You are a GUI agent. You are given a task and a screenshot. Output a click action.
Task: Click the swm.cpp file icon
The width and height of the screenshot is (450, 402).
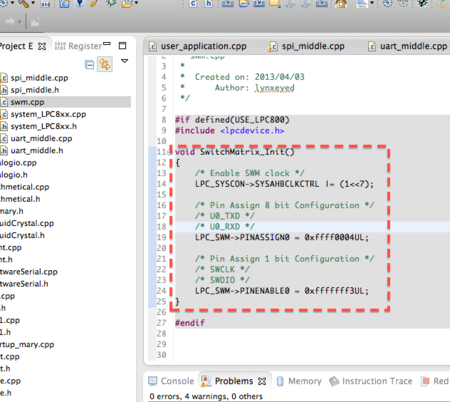tap(4, 102)
